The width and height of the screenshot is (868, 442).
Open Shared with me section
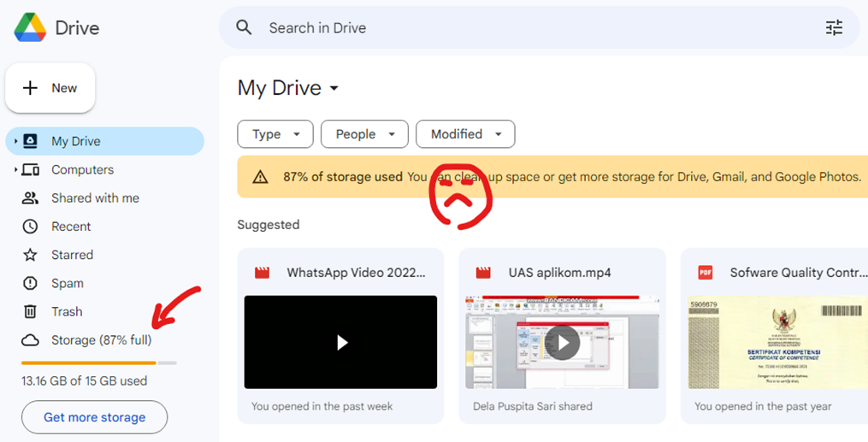tap(94, 198)
